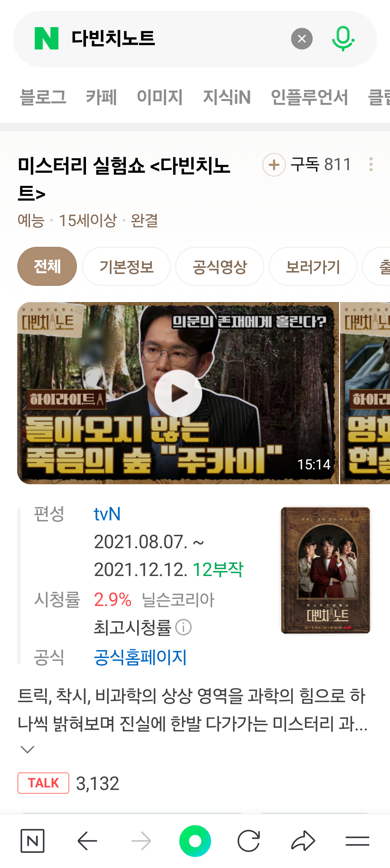The height and width of the screenshot is (868, 390).
Task: Play the 주카이 highlight video
Action: [x=178, y=393]
